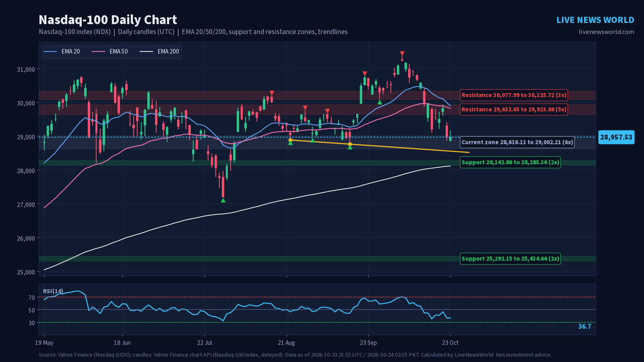Image resolution: width=644 pixels, height=362 pixels.
Task: Click the 23 Sep date axis label
Action: point(368,343)
